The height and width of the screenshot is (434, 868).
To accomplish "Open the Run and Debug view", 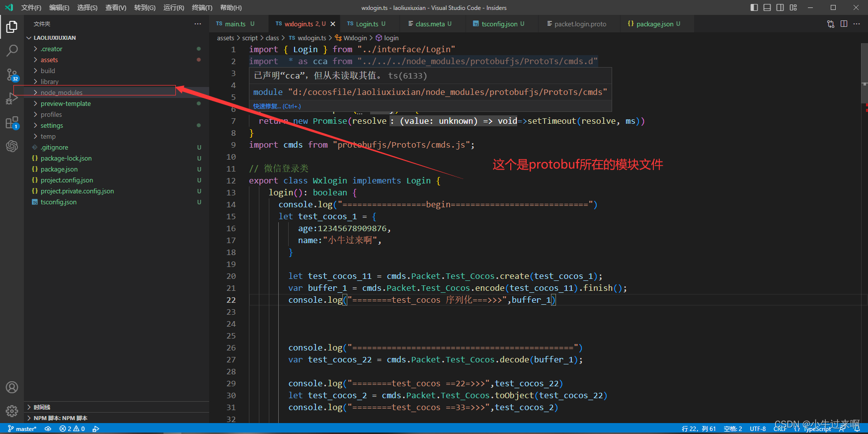I will [12, 98].
